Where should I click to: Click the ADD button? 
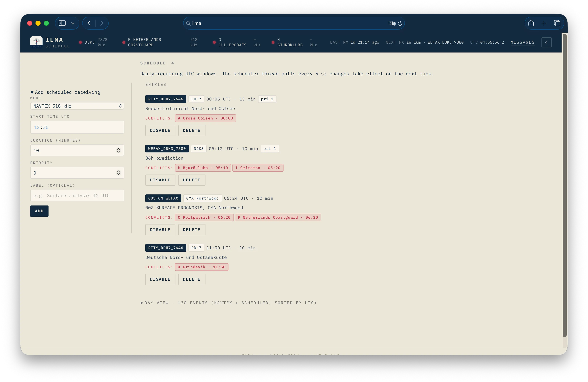pyautogui.click(x=39, y=211)
